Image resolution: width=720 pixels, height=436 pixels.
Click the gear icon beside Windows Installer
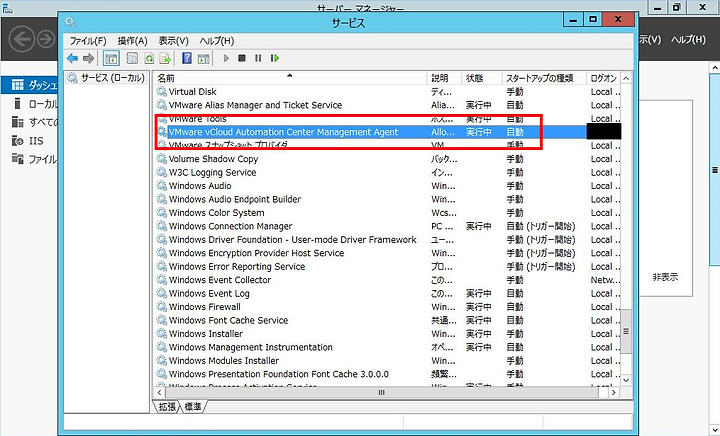point(162,334)
